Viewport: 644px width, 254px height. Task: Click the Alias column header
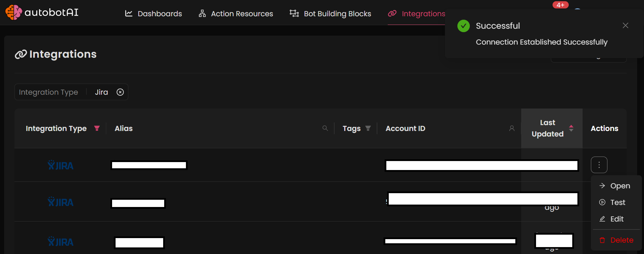click(123, 129)
